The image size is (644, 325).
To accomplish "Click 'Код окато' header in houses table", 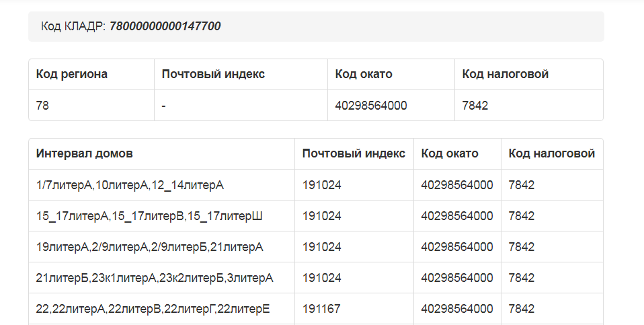I will click(450, 153).
